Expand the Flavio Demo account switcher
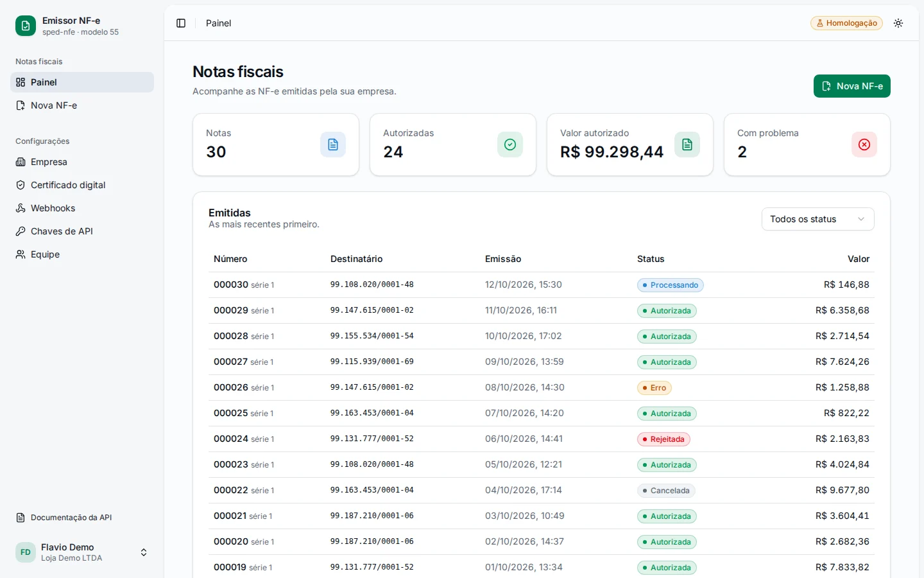This screenshot has height=578, width=924. [82, 552]
